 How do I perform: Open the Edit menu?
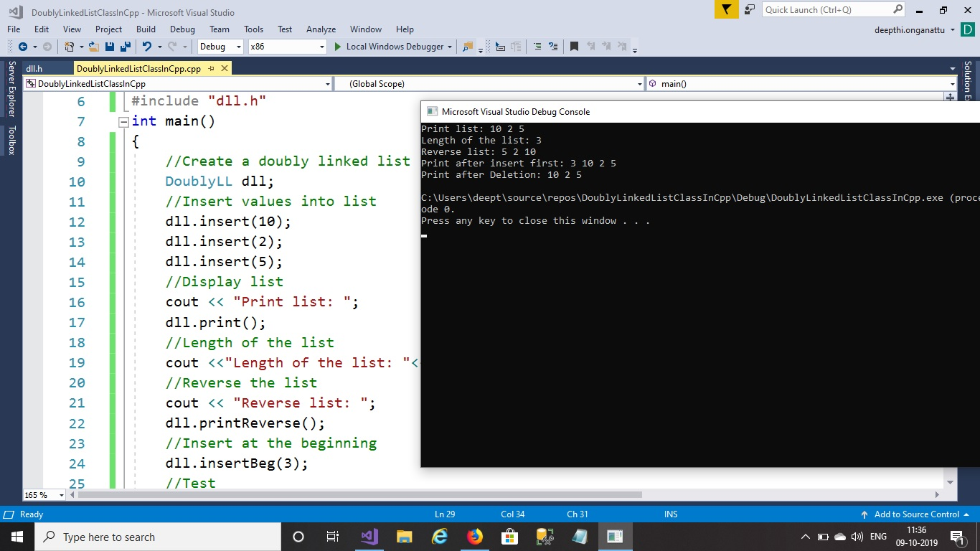42,29
